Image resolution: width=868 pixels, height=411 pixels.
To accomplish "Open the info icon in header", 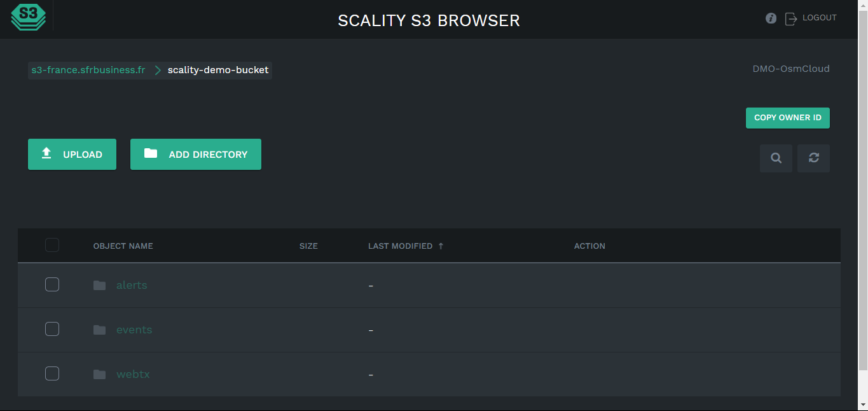I will pyautogui.click(x=771, y=18).
